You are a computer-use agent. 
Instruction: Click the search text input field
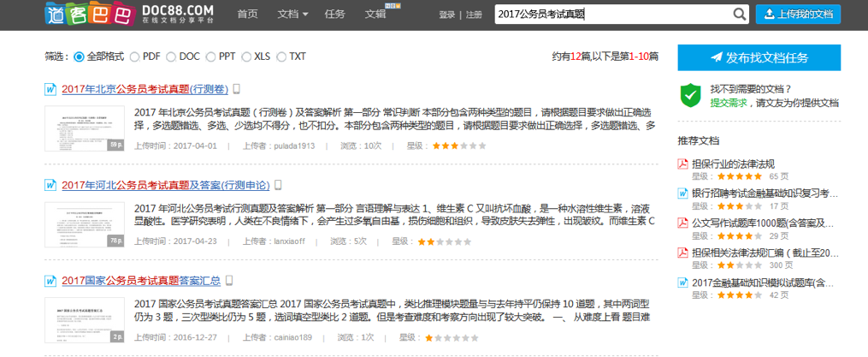[x=611, y=15]
